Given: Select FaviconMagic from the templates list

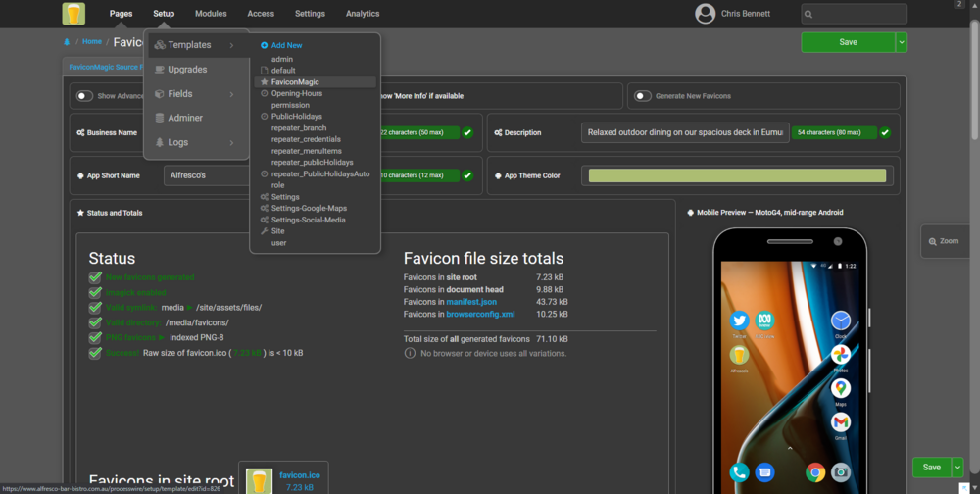Looking at the screenshot, I should 294,82.
